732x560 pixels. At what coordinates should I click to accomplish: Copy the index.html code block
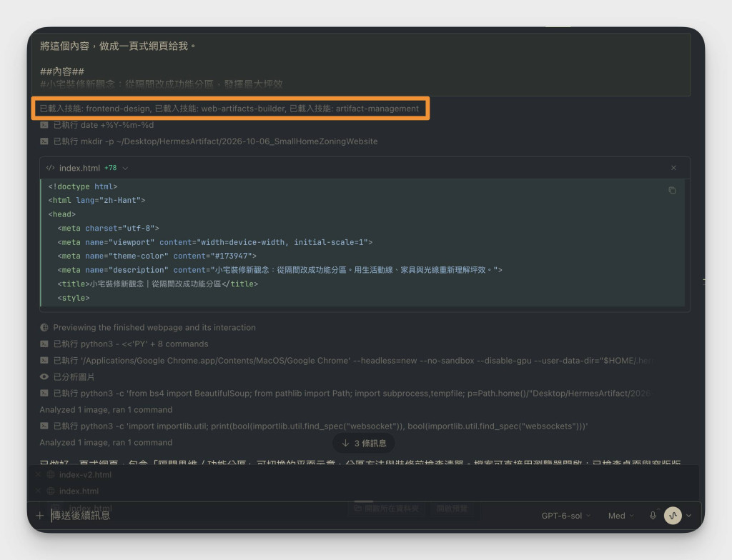(672, 190)
